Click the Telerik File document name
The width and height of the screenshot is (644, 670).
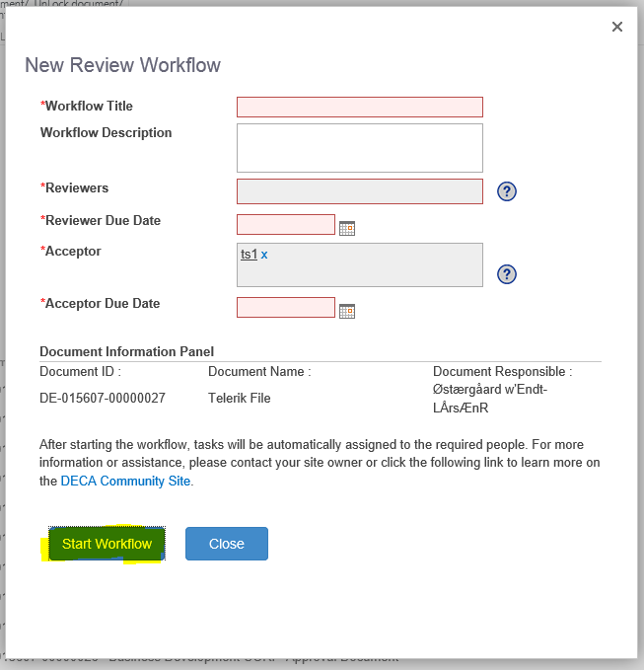tap(239, 399)
